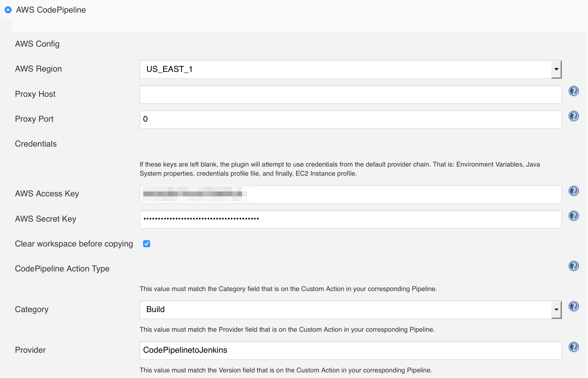Click the Version field match description
The height and width of the screenshot is (378, 588).
[286, 370]
